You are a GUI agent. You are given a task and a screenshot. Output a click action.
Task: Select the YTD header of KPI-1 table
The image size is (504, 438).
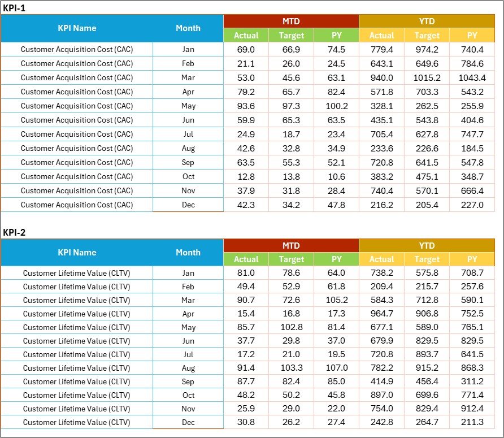[427, 21]
